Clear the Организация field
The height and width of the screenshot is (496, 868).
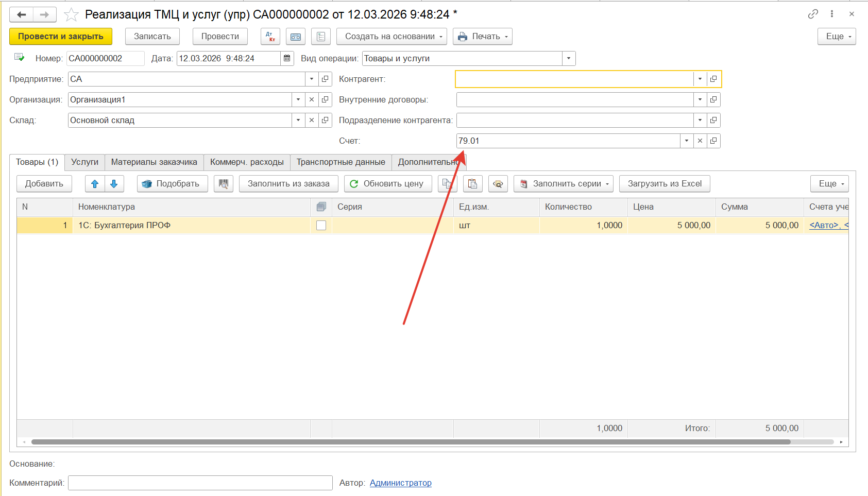pos(312,99)
